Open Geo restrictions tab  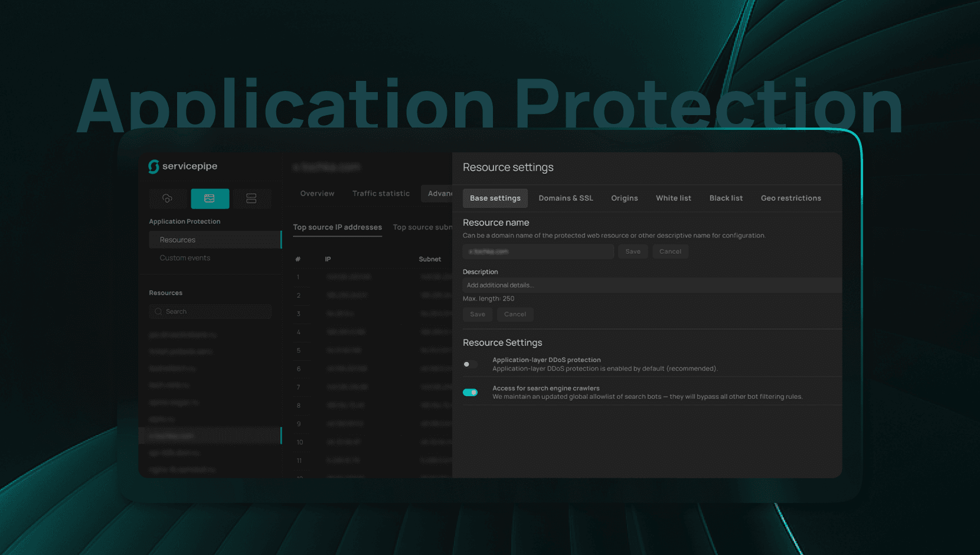click(x=791, y=198)
